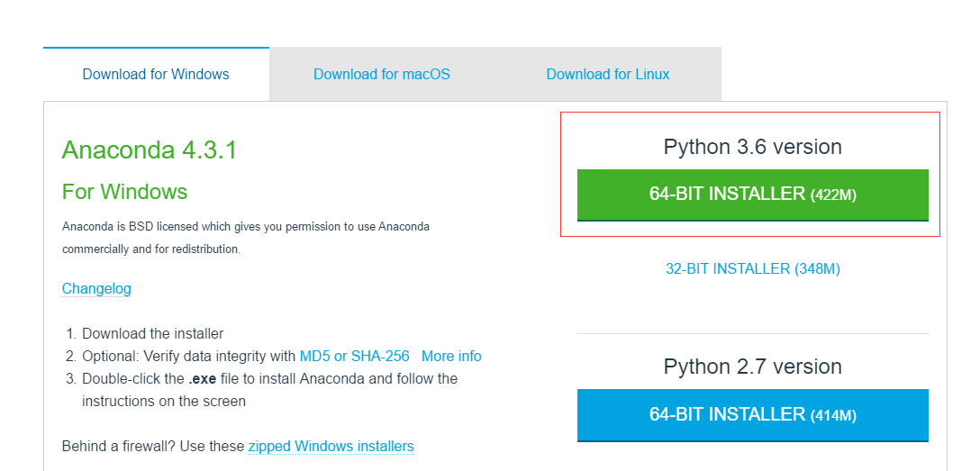Click the instructions on the screen text line

163,401
